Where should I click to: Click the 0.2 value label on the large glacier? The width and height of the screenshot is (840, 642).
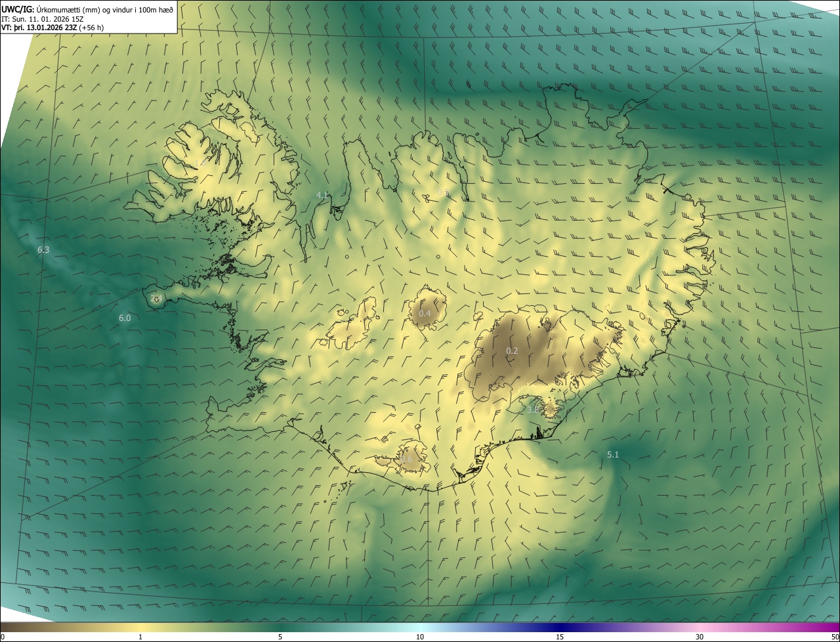[x=512, y=351]
